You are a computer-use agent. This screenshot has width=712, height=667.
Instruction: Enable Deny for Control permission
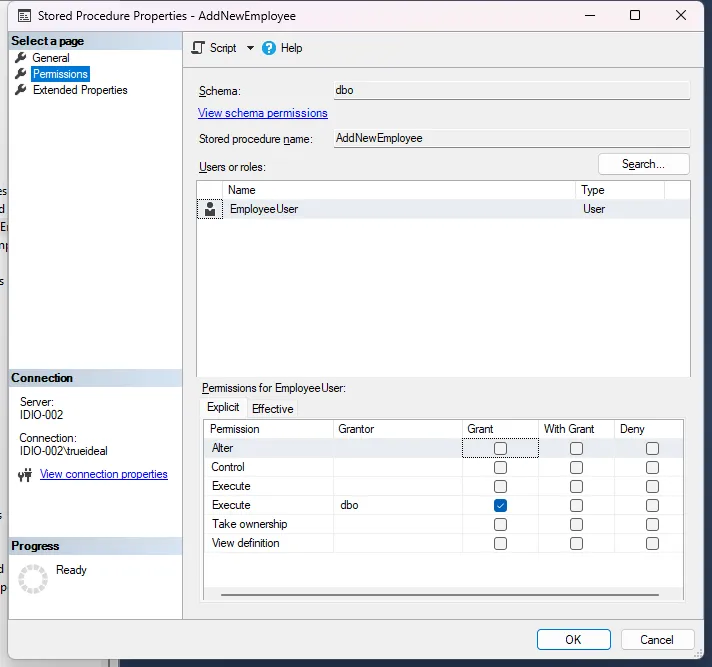(x=652, y=467)
